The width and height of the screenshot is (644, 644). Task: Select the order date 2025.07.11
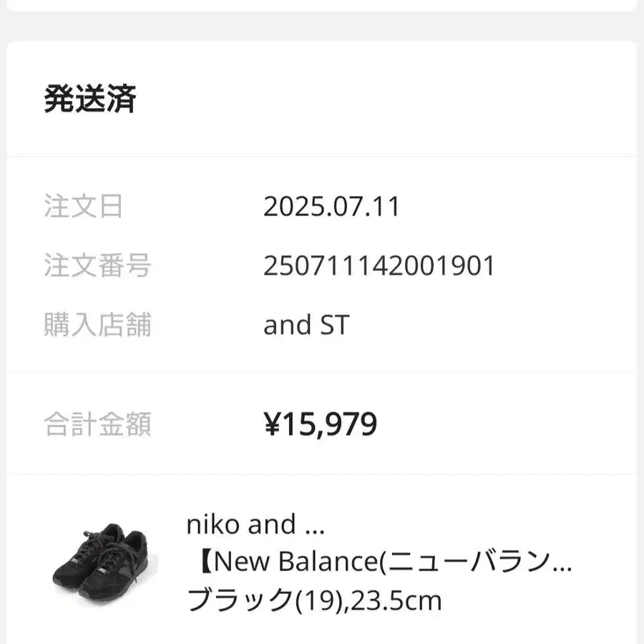coord(331,207)
